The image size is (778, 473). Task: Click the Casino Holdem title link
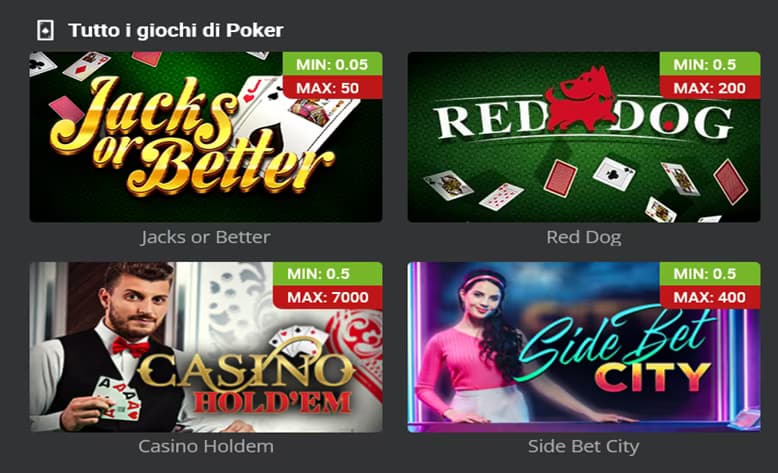(206, 446)
